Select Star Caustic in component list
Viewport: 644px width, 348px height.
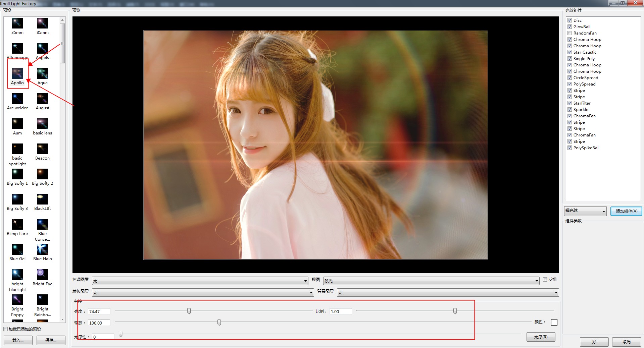(585, 52)
